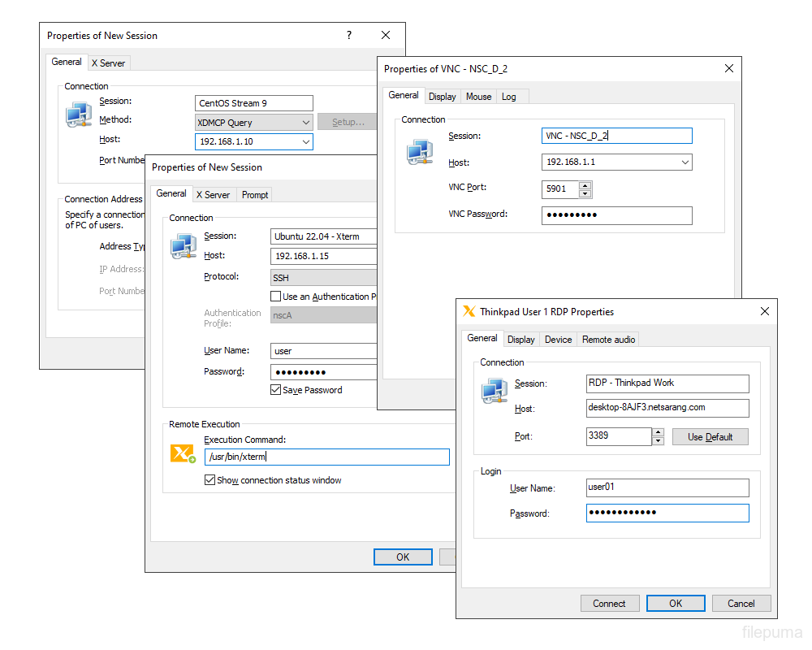Click the network computer icon in Ubuntu session dialog
Screen dimensions: 812x650
183,247
